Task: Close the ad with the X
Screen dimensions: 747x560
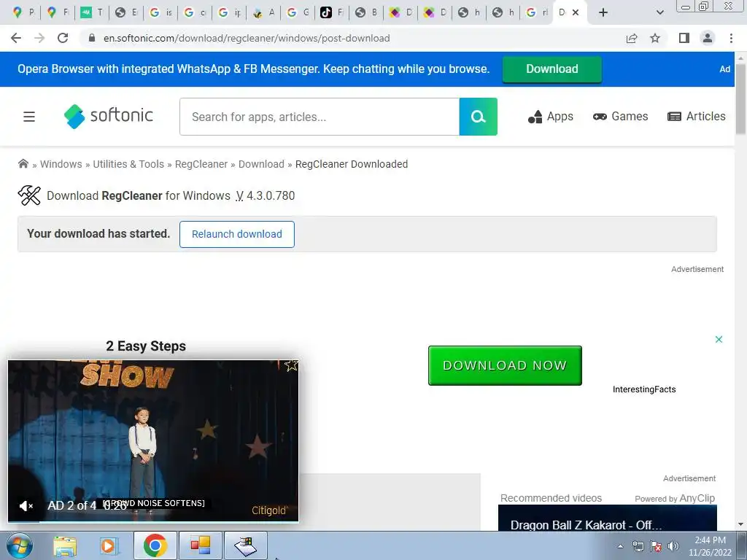Action: (x=719, y=339)
